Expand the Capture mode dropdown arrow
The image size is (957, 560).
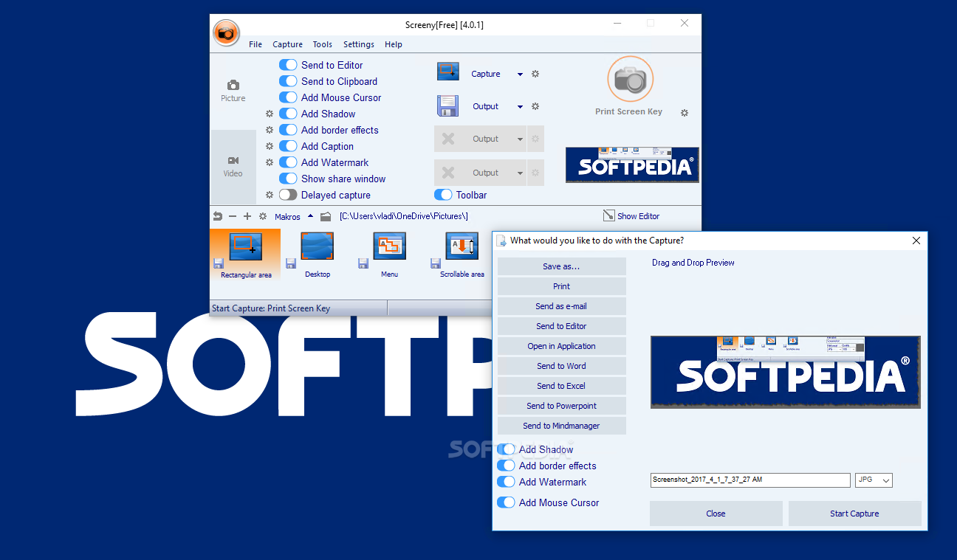point(520,75)
